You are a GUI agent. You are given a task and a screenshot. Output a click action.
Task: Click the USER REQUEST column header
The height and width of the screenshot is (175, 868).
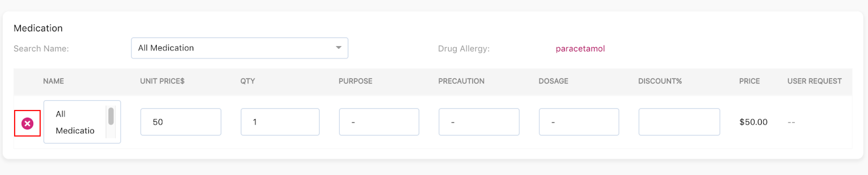[x=814, y=81]
